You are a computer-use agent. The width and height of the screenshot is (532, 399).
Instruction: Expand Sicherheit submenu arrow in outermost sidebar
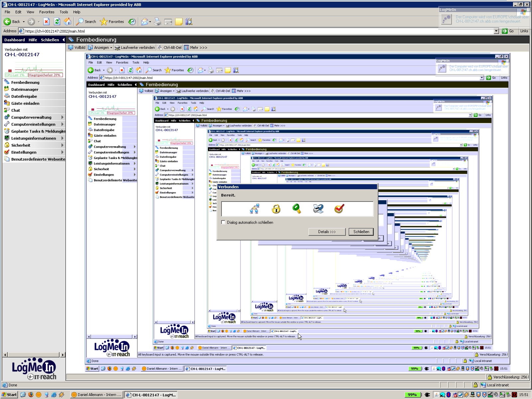62,145
